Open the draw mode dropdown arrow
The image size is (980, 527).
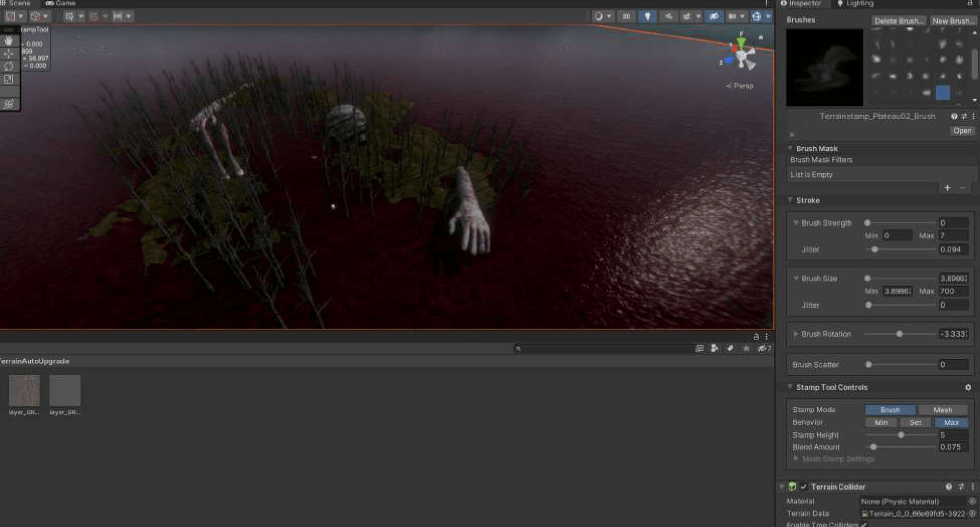[x=609, y=16]
